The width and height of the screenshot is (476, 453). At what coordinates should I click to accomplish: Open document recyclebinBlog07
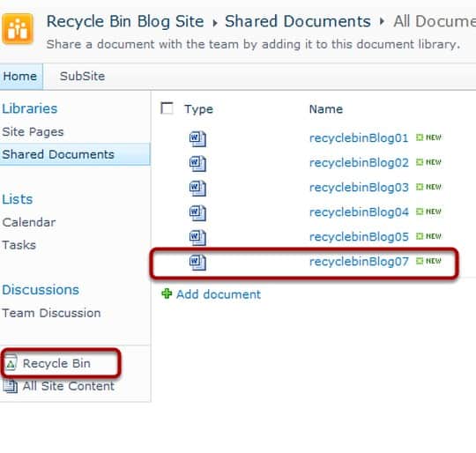point(359,262)
